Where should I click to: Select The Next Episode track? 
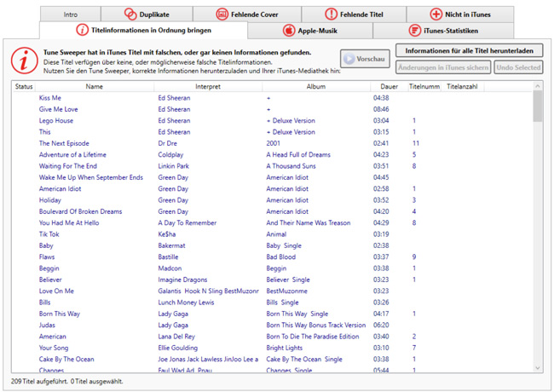(x=64, y=143)
